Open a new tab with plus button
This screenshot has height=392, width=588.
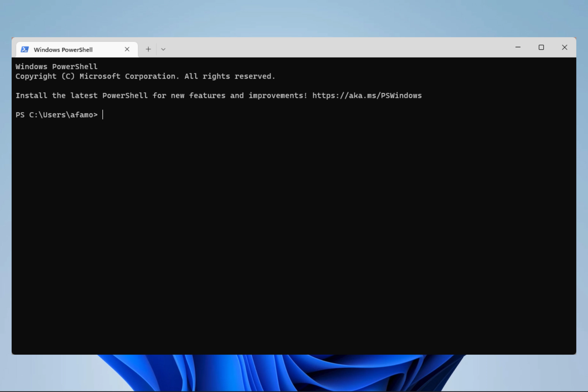click(148, 49)
